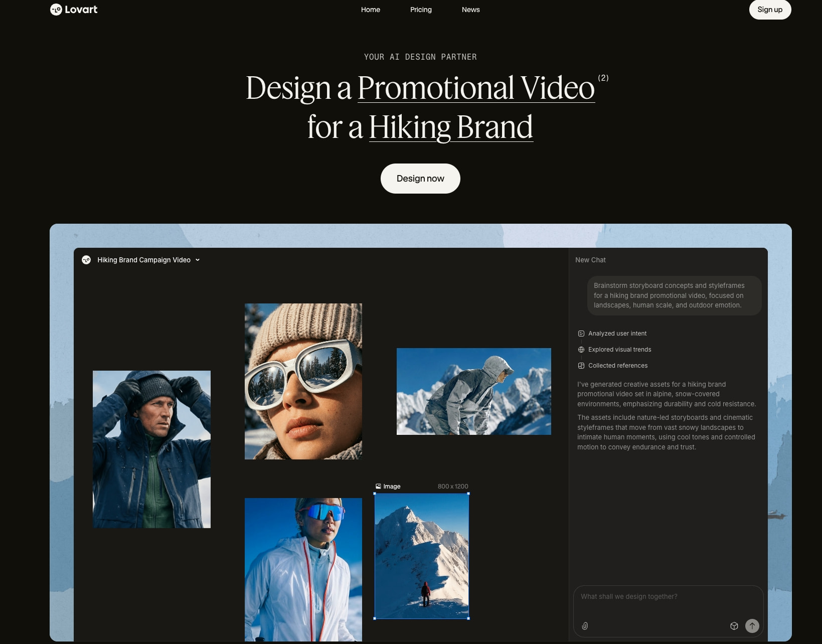Click the New Chat heading
The height and width of the screenshot is (644, 822).
590,260
